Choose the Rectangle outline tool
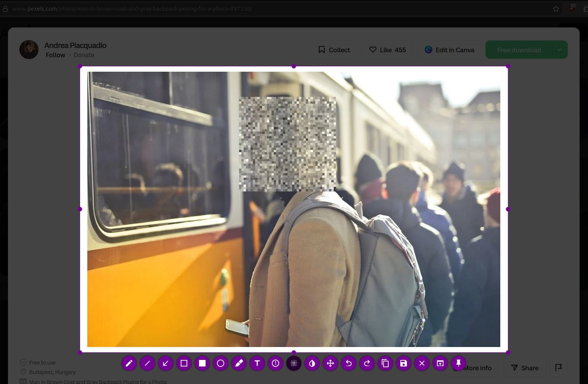The height and width of the screenshot is (384, 588). point(184,363)
